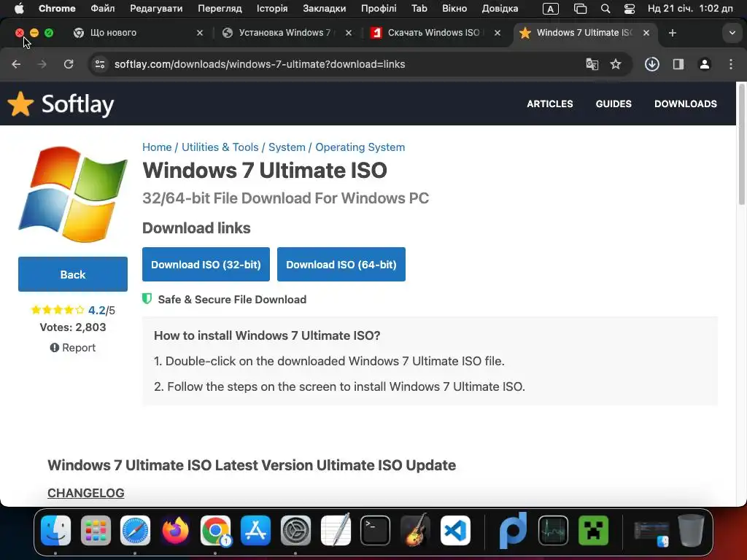Screen dimensions: 747x560
Task: Open the Apple menu
Action: pos(18,9)
